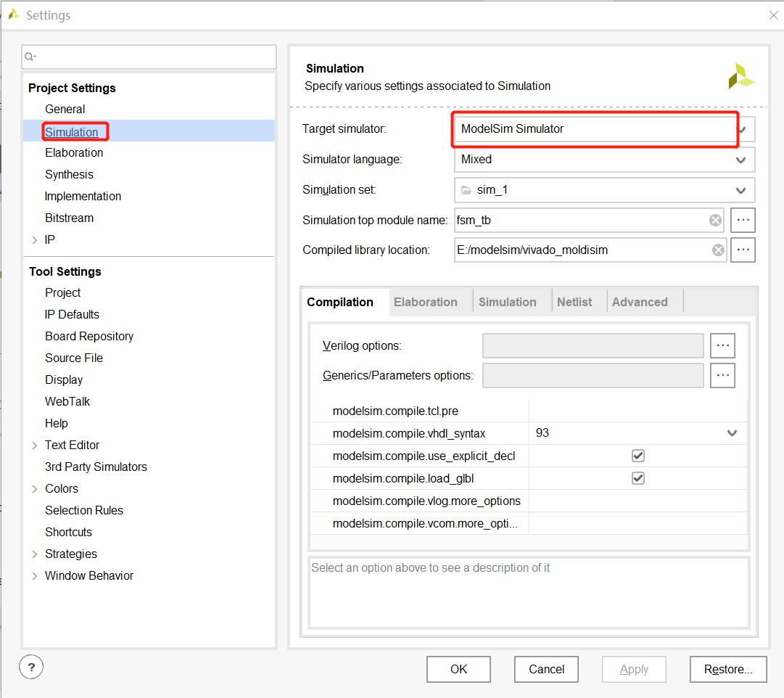Click the help question mark icon

[31, 667]
